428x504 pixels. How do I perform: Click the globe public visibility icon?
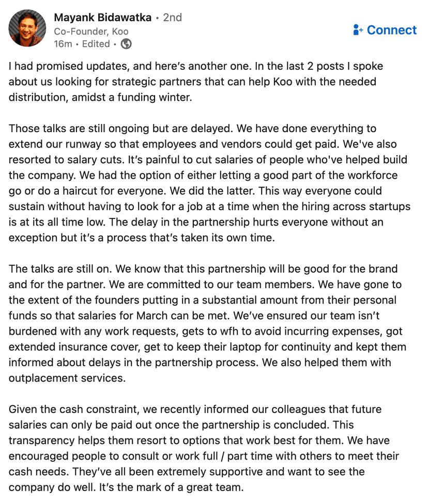tap(126, 44)
